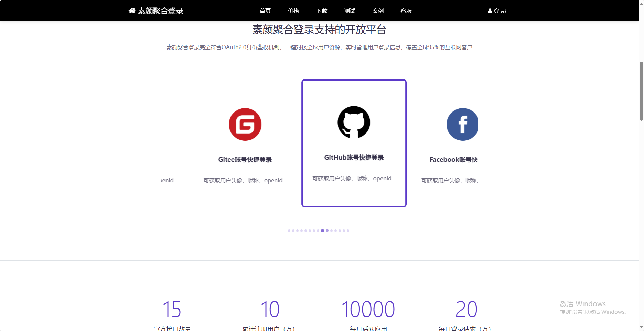Open the 客服 page

pyautogui.click(x=406, y=11)
